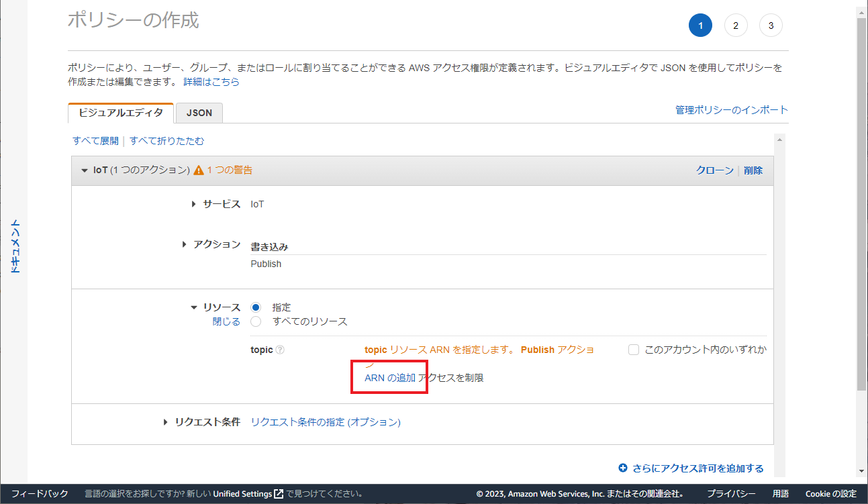Open プライバシー footer link
This screenshot has width=868, height=504.
click(x=731, y=494)
